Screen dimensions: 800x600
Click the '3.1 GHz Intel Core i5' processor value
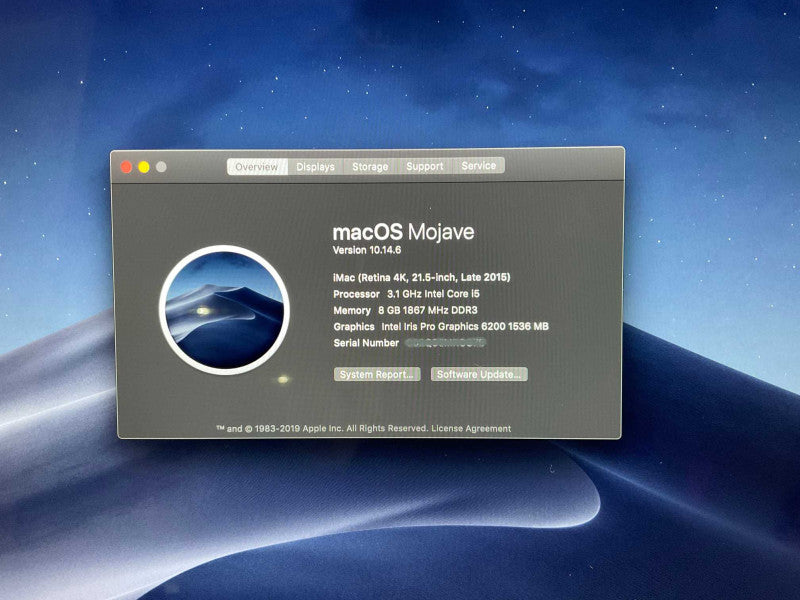433,294
